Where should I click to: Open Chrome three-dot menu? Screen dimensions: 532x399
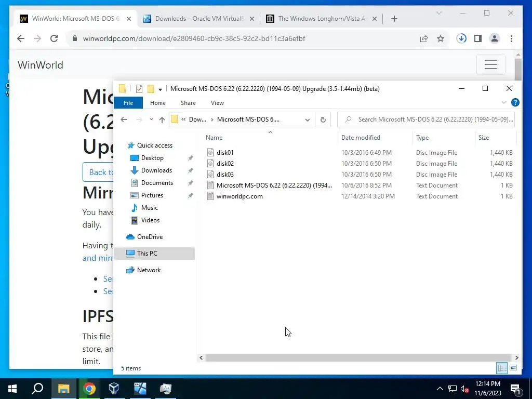[x=511, y=38]
